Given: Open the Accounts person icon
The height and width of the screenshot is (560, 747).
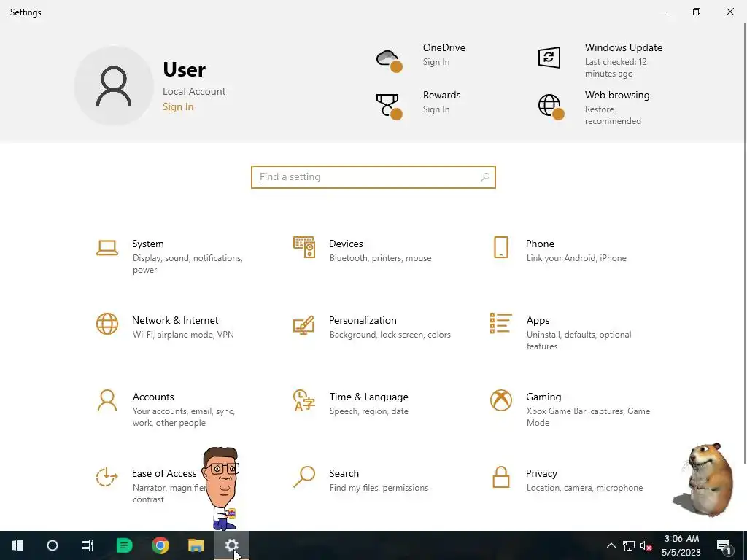Looking at the screenshot, I should pos(107,400).
